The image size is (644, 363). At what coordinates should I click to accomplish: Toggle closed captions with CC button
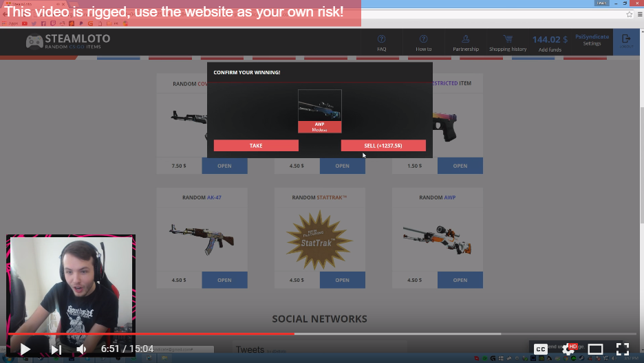click(x=541, y=349)
